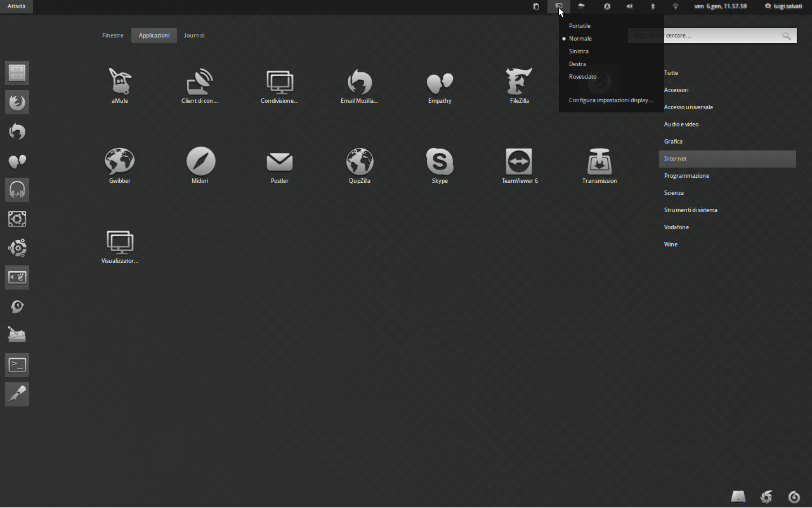
Task: Click the search field Digitare per cercare
Action: pos(712,36)
